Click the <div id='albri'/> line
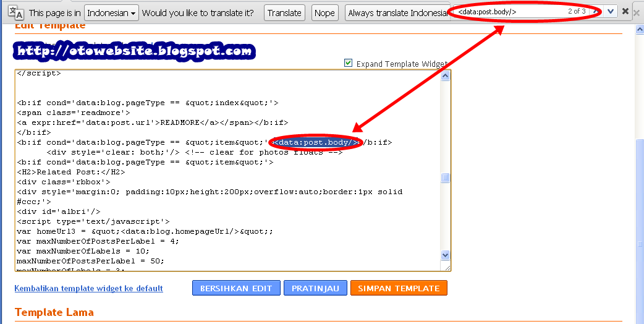 [x=59, y=211]
